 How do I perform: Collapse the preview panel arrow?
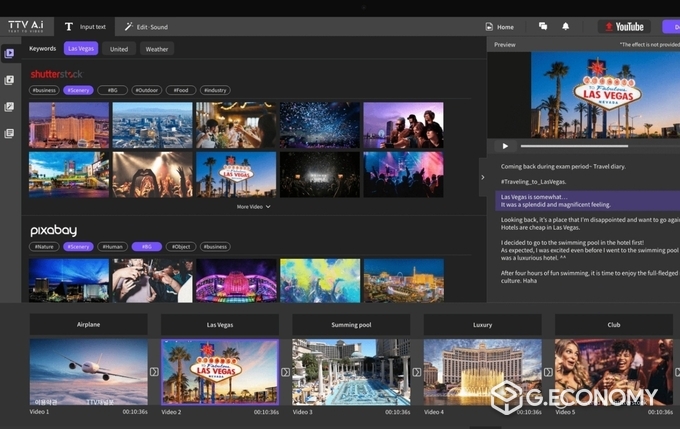(483, 177)
